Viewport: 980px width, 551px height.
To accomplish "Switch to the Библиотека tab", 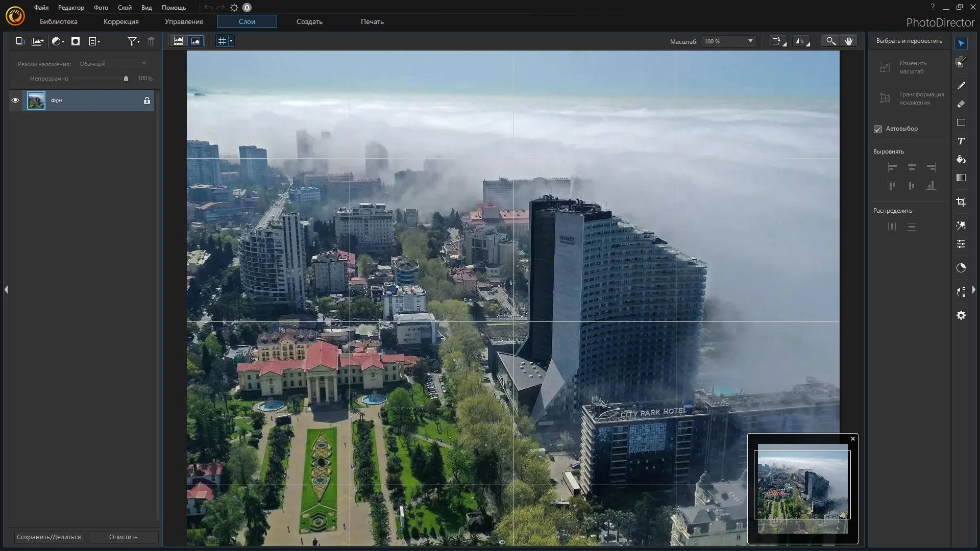I will click(x=59, y=21).
